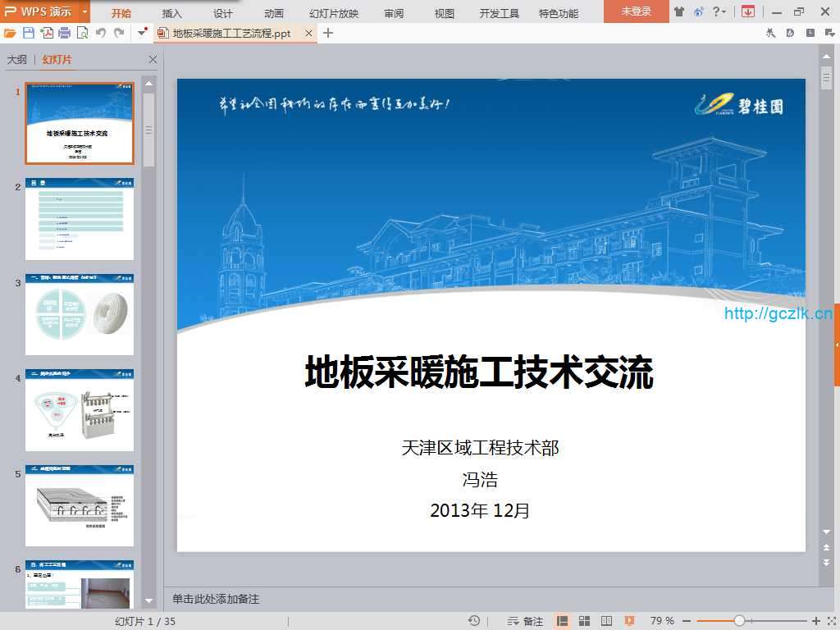Toggle normal view button in status bar
Viewport: 840px width, 630px height.
point(563,621)
